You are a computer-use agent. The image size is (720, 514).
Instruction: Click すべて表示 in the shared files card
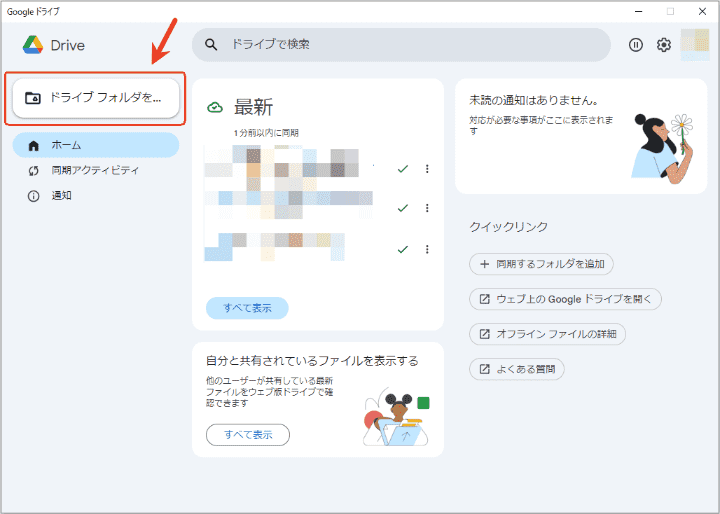point(248,435)
